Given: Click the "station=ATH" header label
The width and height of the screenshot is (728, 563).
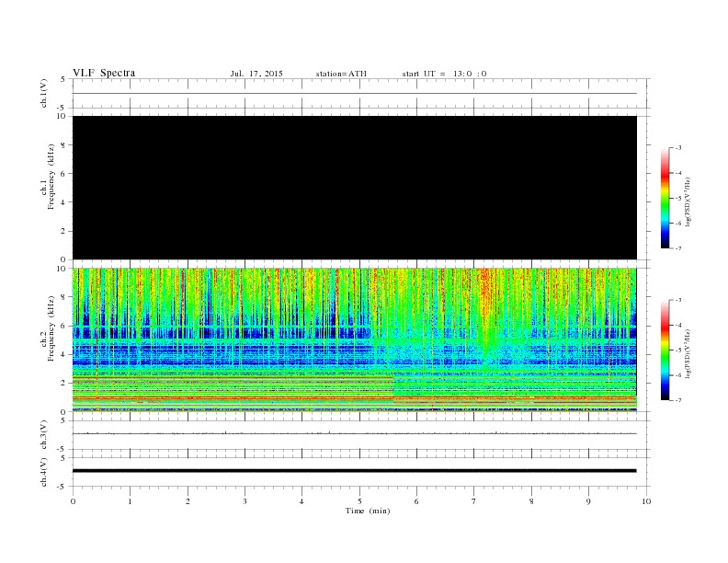Looking at the screenshot, I should click(x=341, y=74).
